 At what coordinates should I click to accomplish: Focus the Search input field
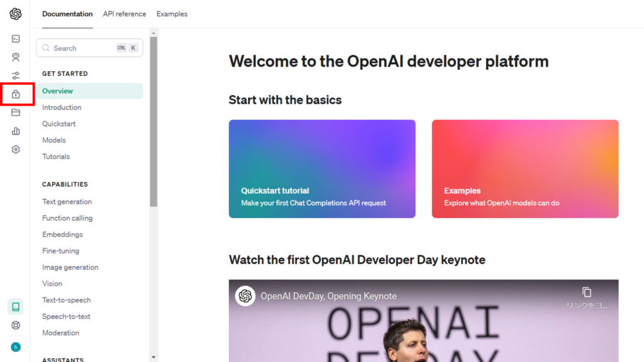(x=89, y=48)
